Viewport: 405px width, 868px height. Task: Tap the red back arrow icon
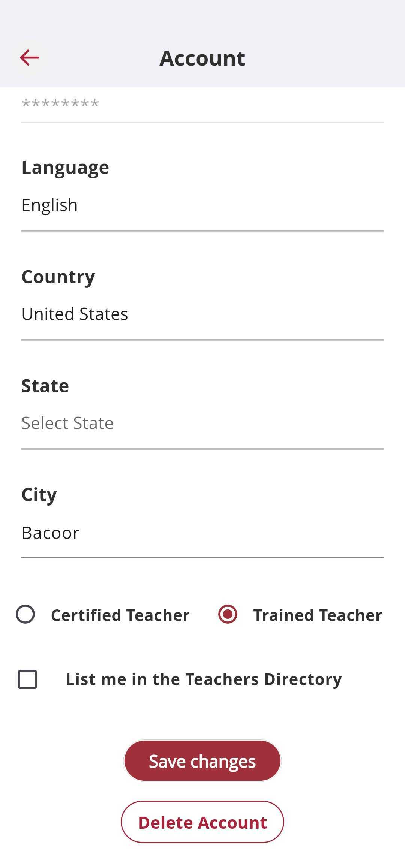tap(29, 58)
